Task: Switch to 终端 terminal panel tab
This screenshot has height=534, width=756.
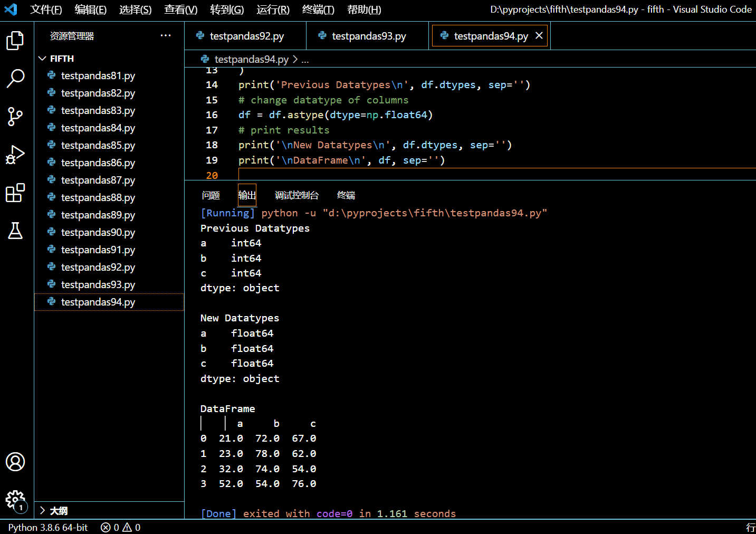Action: (x=346, y=195)
